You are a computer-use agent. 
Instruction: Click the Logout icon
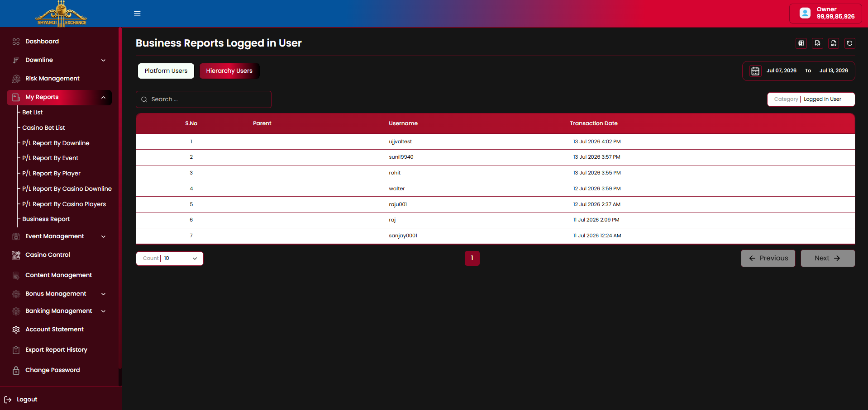[8, 400]
